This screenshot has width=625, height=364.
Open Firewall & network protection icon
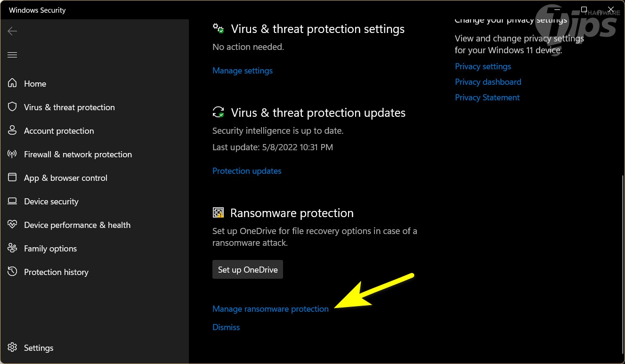click(12, 154)
